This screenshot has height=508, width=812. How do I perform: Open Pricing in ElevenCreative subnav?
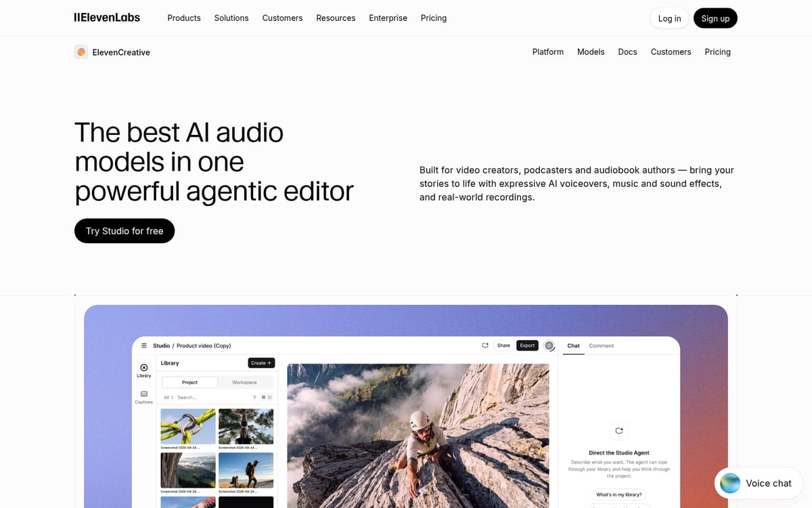point(717,52)
